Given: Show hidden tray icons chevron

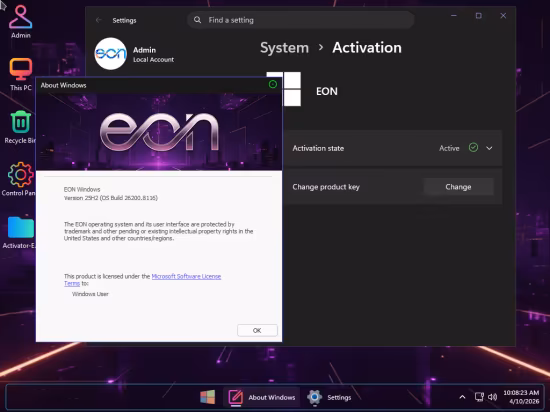Looking at the screenshot, I should click(x=462, y=397).
